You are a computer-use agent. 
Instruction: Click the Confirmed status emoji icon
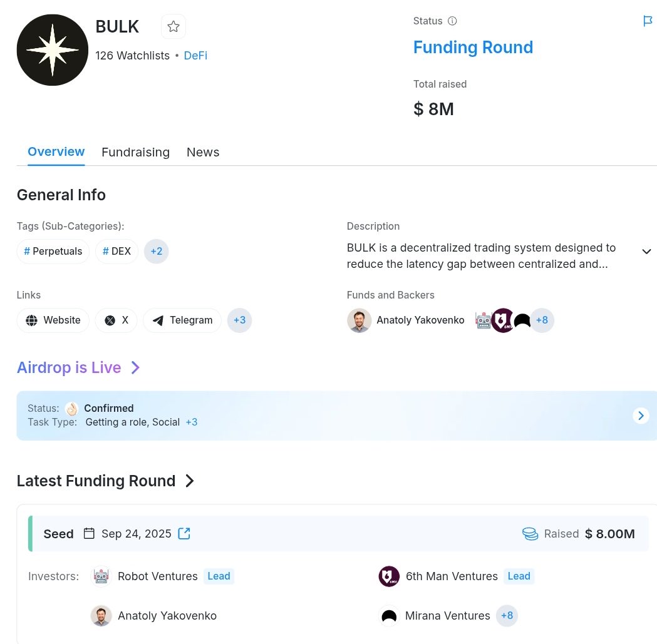tap(72, 408)
